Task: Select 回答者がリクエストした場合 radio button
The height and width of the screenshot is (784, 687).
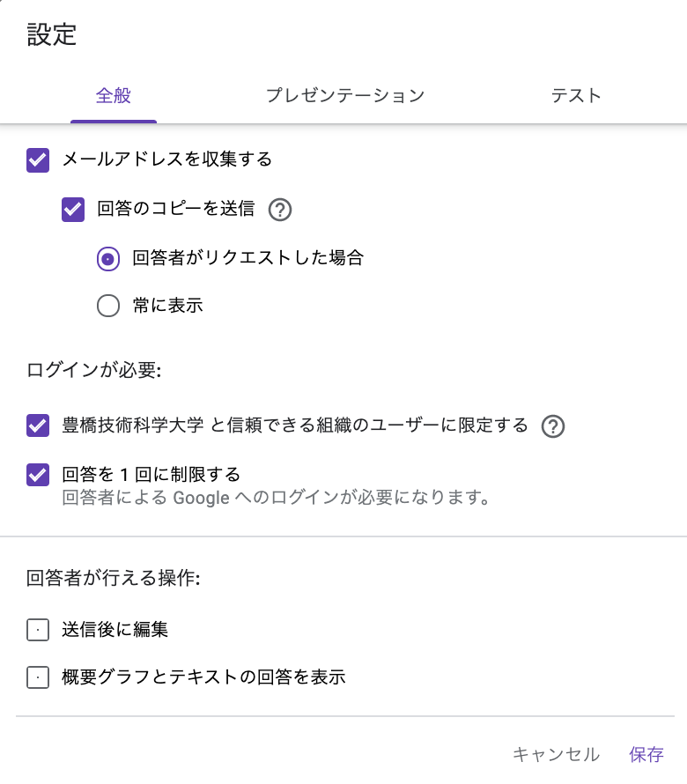Action: click(108, 259)
